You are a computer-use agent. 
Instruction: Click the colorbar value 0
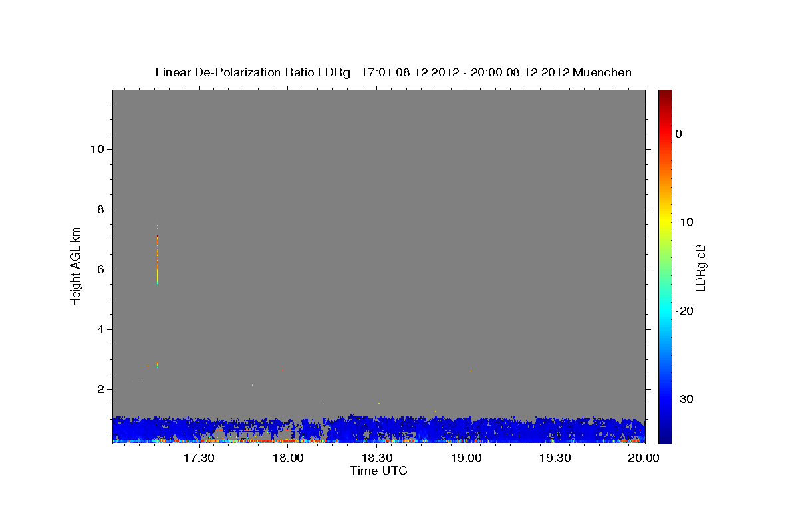point(679,134)
